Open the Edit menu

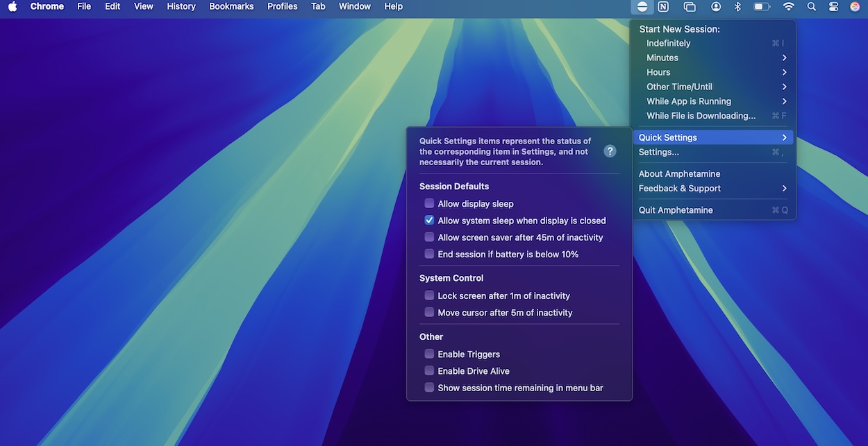coord(112,6)
